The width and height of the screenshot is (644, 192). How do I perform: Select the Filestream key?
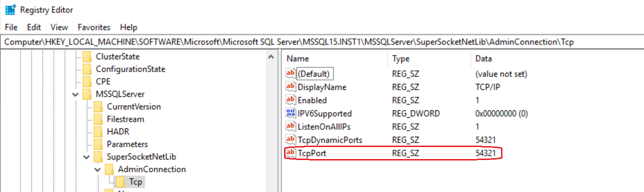(125, 119)
